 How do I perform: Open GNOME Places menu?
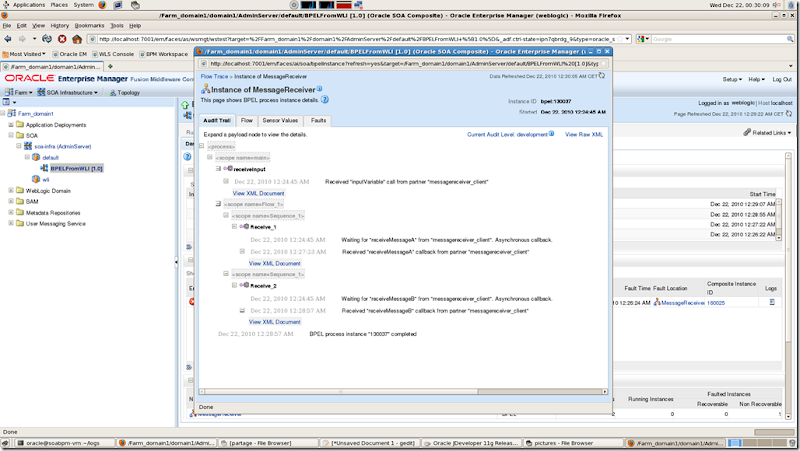coord(59,5)
